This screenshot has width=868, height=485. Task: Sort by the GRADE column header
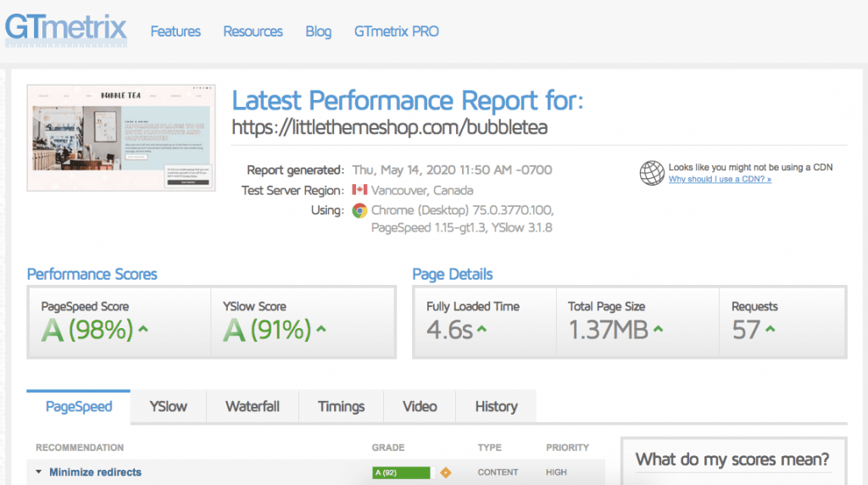pos(388,448)
